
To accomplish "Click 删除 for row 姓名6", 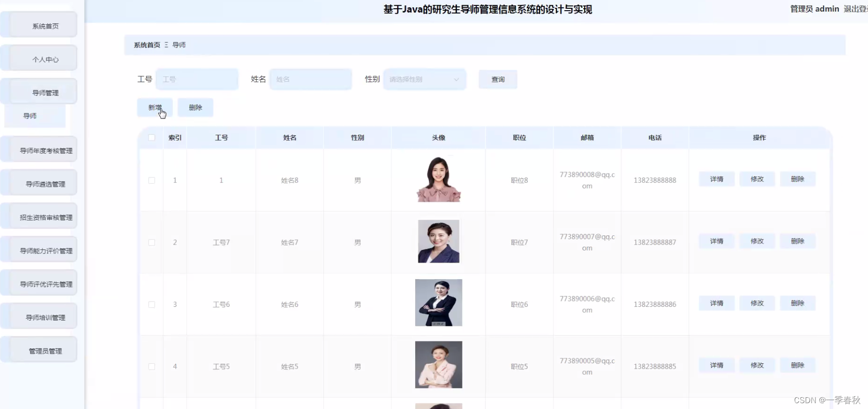I will pyautogui.click(x=797, y=303).
